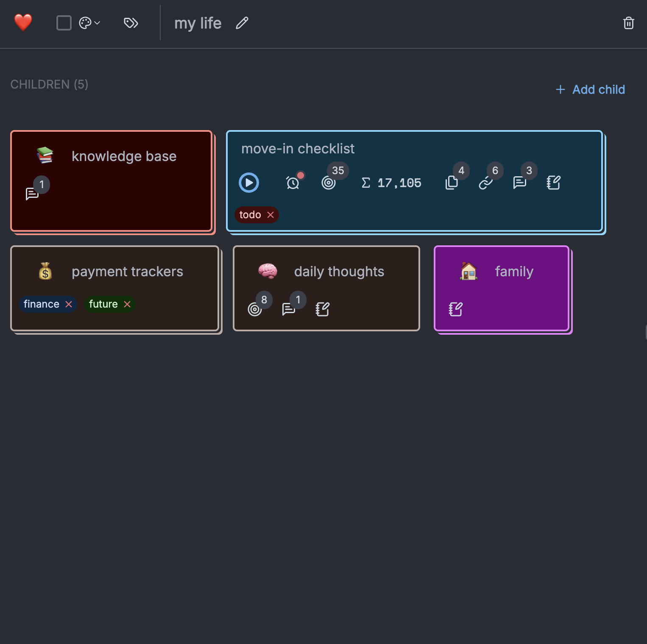This screenshot has height=644, width=647.
Task: Click the house emoji on family card
Action: coord(469,271)
